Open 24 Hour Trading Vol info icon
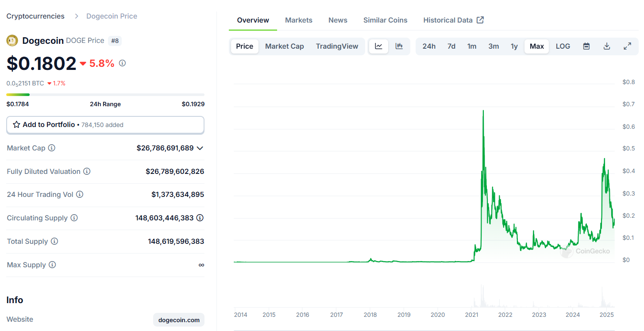Screen dimensions: 644x331 click(x=80, y=194)
